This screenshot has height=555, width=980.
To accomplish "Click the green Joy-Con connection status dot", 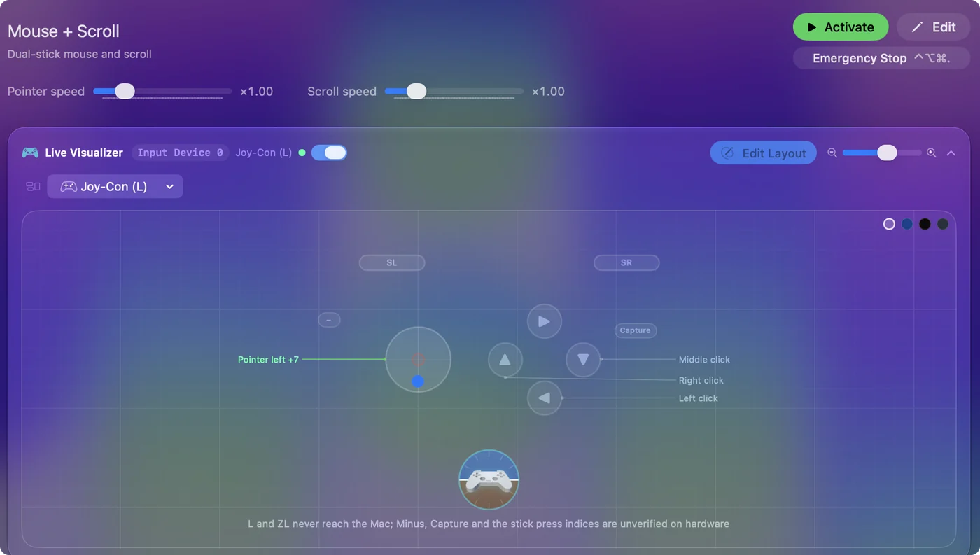I will pos(302,153).
